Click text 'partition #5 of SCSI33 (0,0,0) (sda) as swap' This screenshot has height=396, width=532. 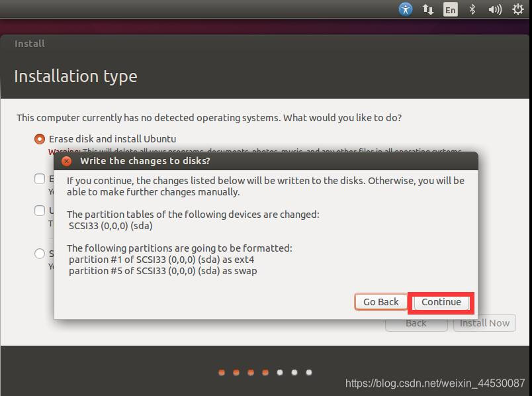(x=163, y=271)
